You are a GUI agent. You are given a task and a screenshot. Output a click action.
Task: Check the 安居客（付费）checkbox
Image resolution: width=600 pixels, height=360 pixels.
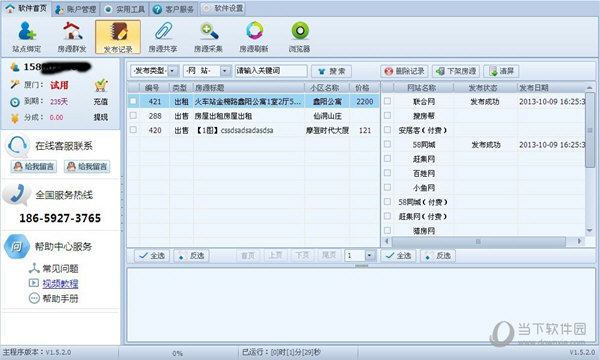(x=387, y=129)
